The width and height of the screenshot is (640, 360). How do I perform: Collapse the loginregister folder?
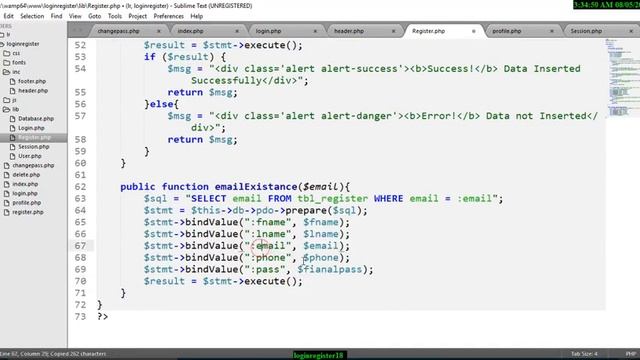[20, 44]
